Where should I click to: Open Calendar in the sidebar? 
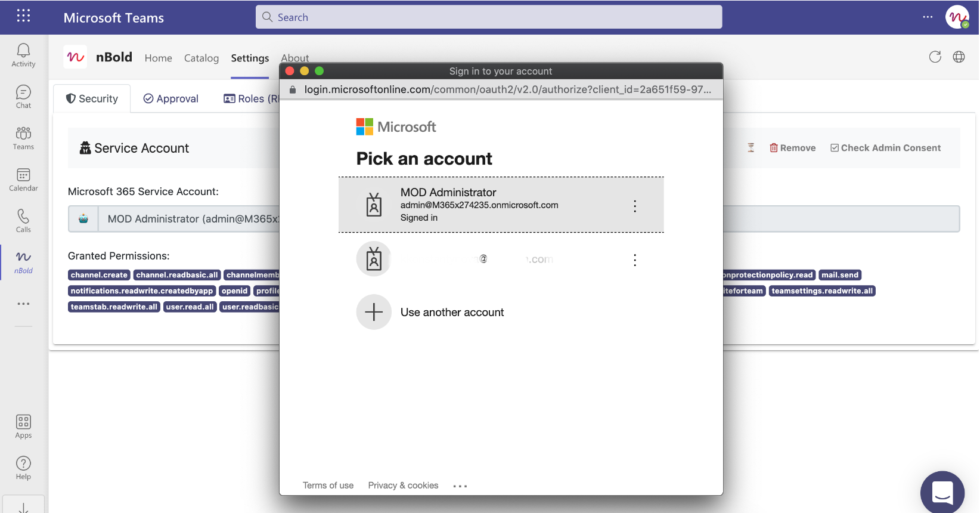23,179
